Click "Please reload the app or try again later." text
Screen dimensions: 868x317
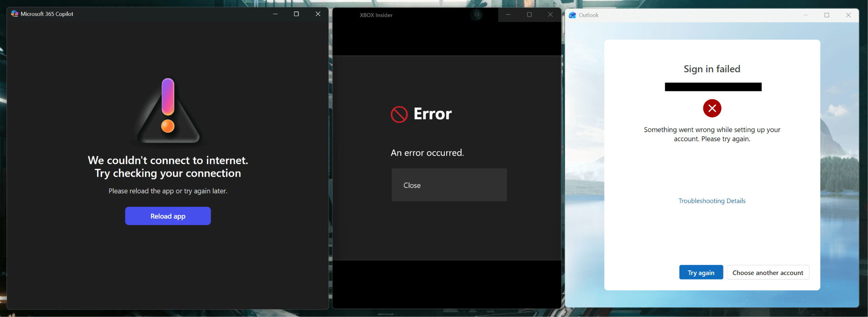click(168, 191)
